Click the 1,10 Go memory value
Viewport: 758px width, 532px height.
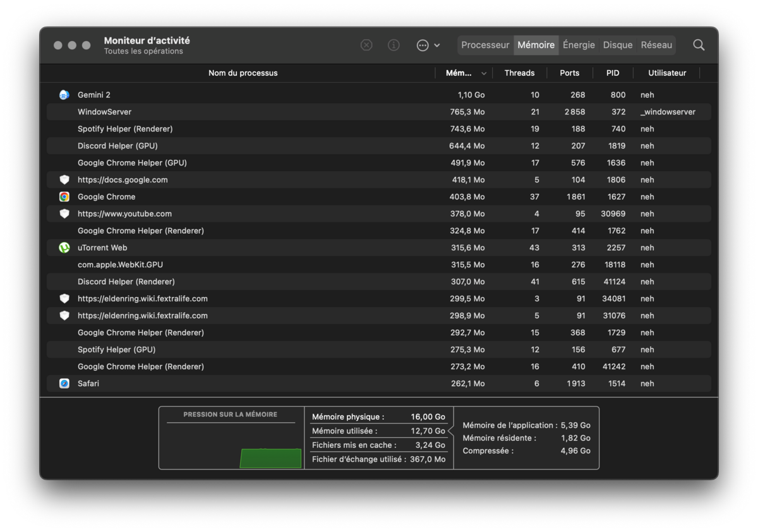471,95
